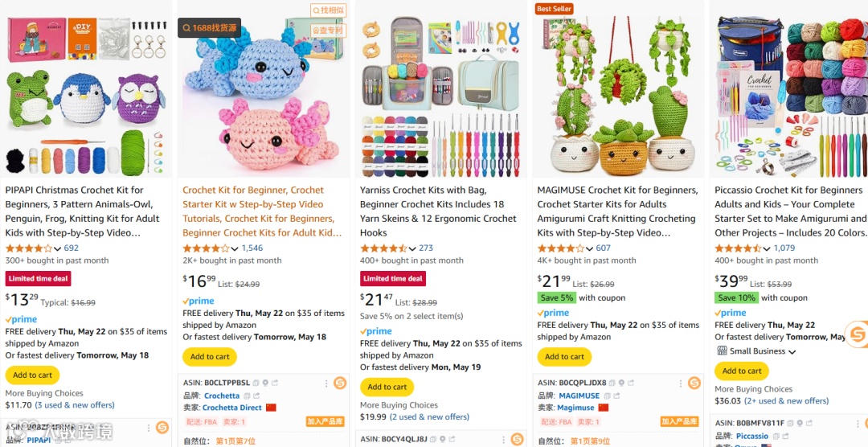Open the 3 used & new offers link
Image resolution: width=868 pixels, height=447 pixels.
click(75, 405)
